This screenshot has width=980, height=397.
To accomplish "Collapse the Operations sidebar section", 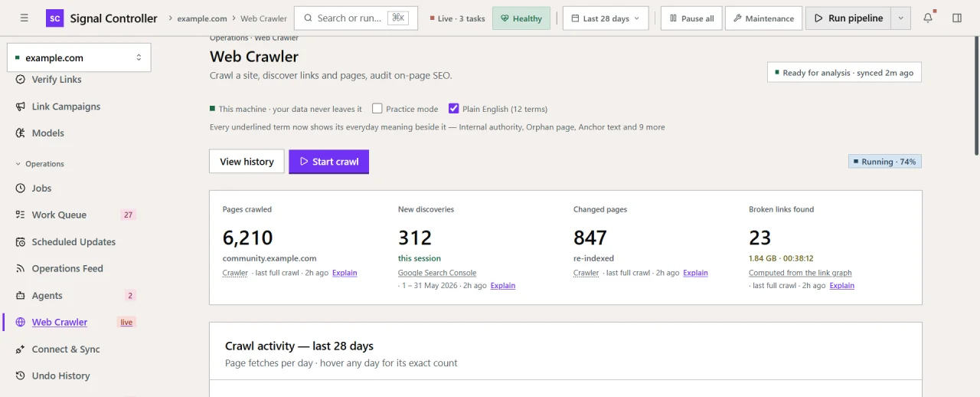I will [40, 164].
